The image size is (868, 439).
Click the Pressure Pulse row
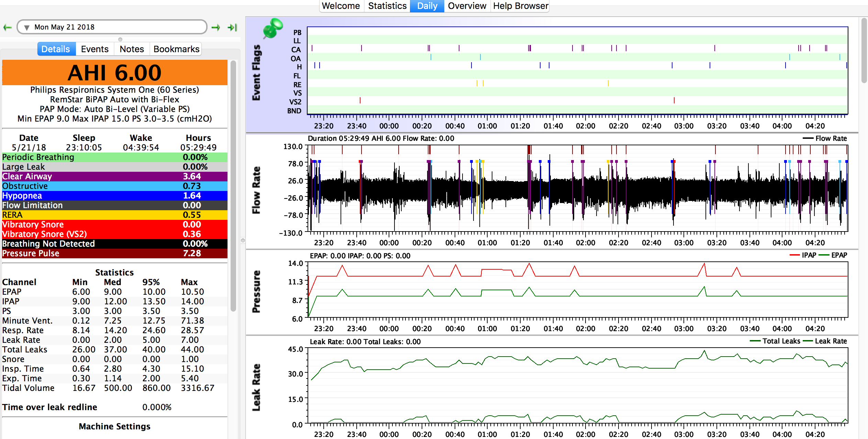tap(115, 254)
